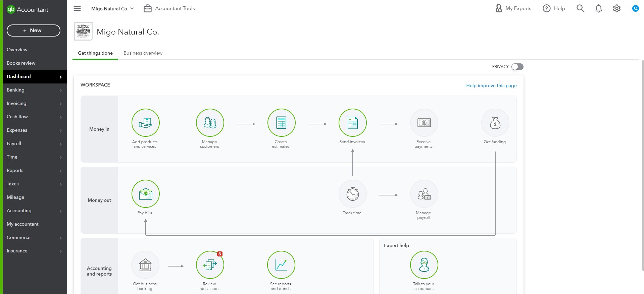Viewport: 644px width, 294px height.
Task: Expand the Expenses sidebar chevron
Action: (60, 130)
